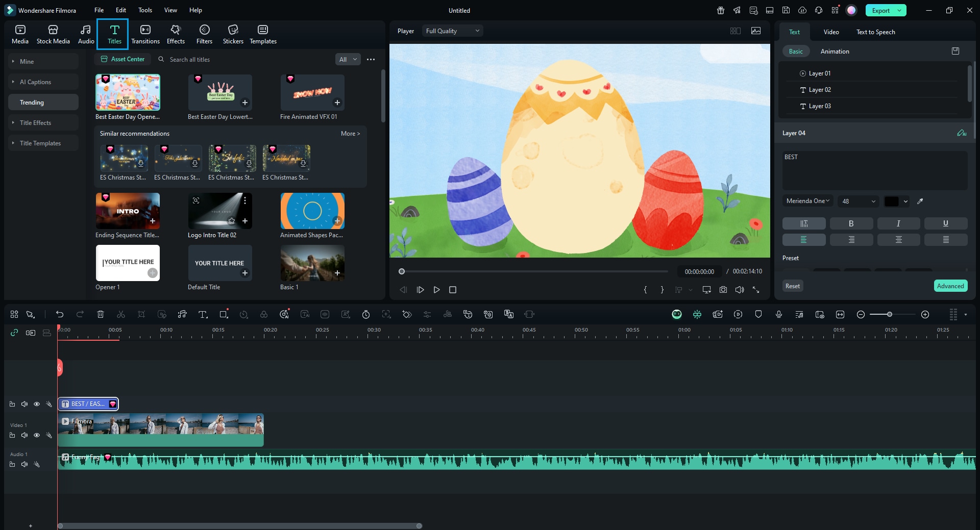Switch to the Video tab
The width and height of the screenshot is (980, 530).
831,32
